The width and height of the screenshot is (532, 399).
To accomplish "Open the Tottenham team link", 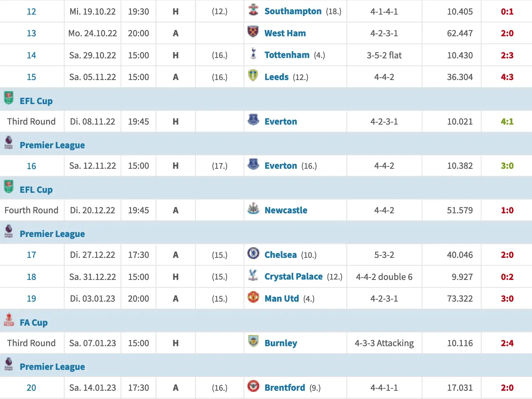I will (287, 55).
